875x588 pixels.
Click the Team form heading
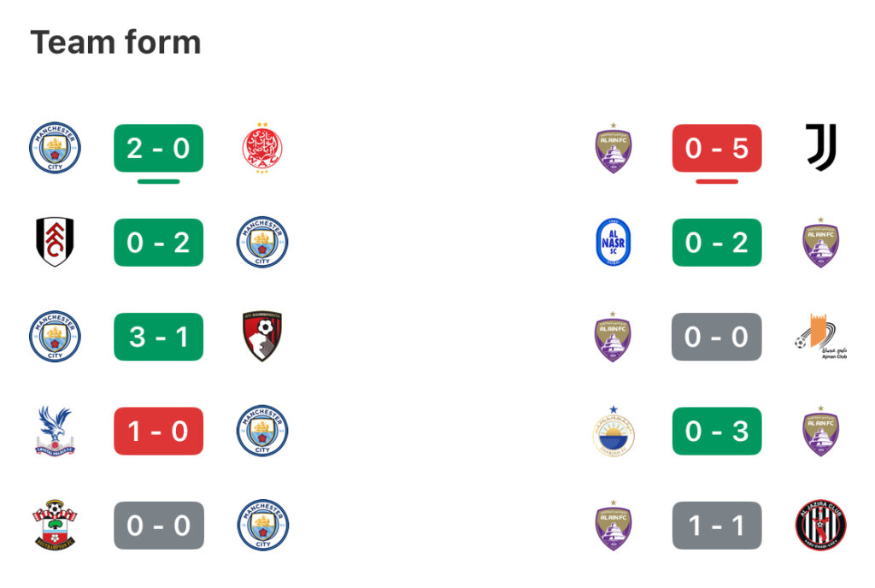click(x=115, y=43)
